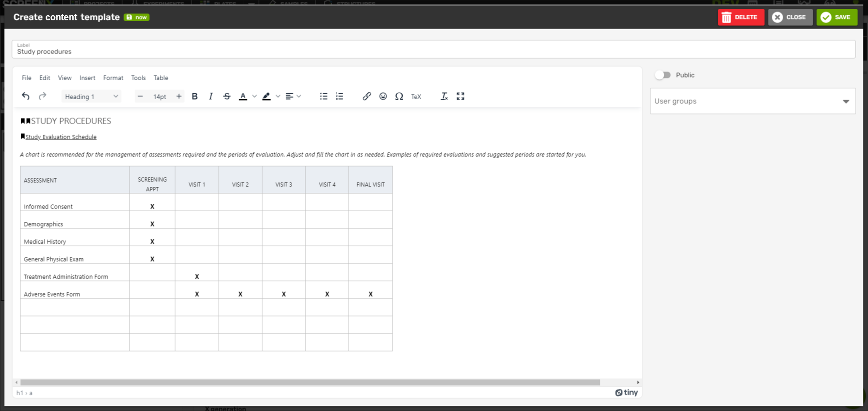This screenshot has height=411, width=868.
Task: Toggle the Public switch
Action: 663,75
